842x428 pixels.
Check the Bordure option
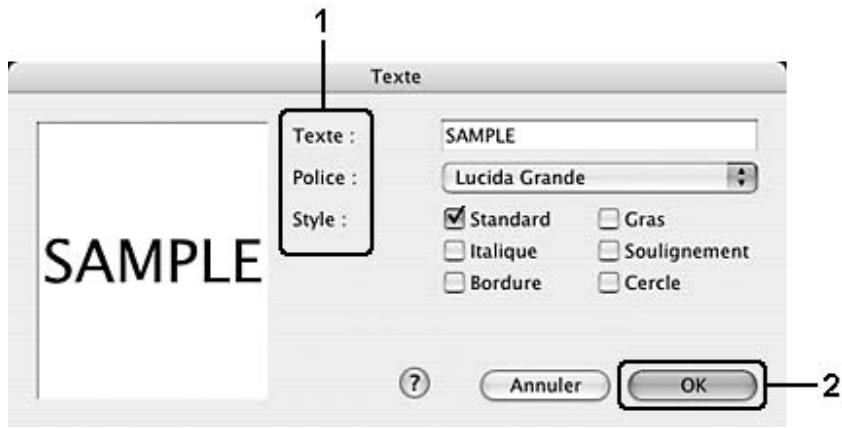454,283
